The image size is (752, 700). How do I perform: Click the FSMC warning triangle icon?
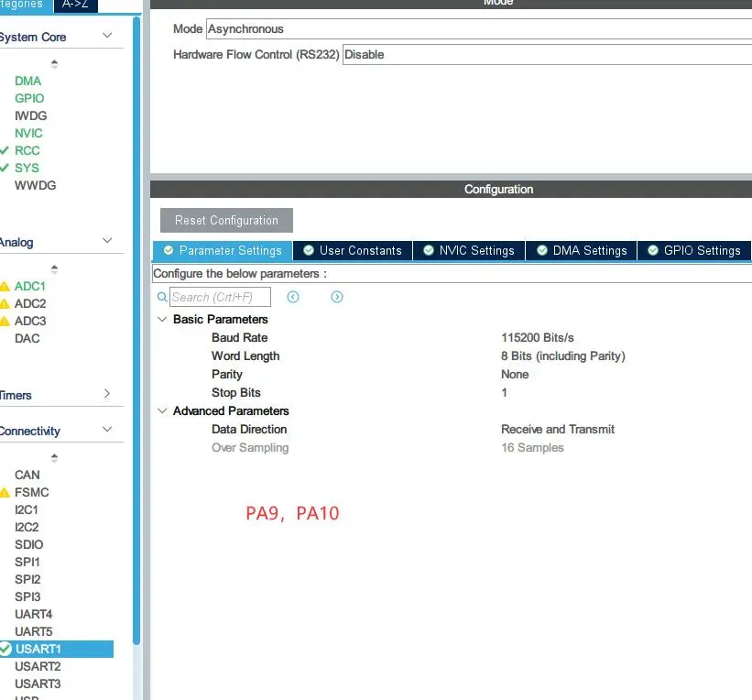point(5,493)
